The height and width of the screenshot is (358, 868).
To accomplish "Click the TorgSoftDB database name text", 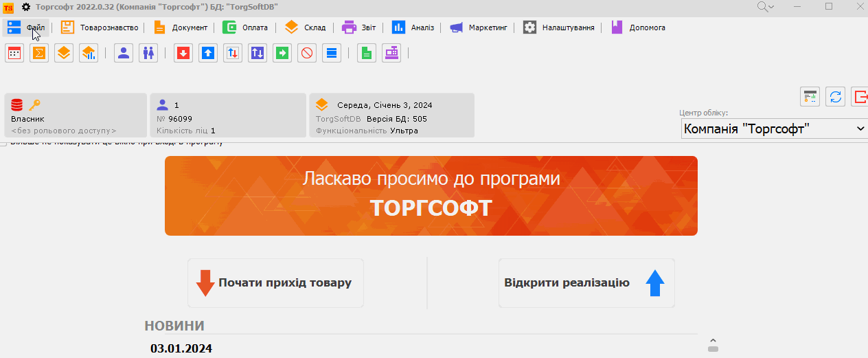I will coord(339,119).
